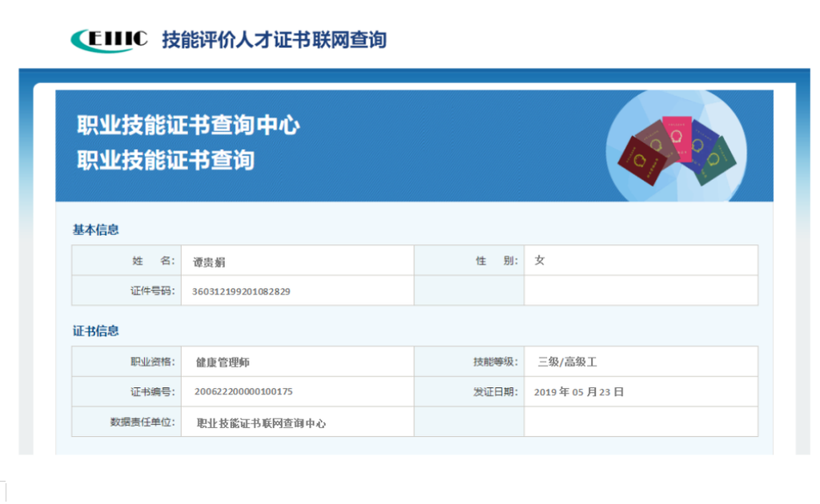Click the dark red certificate book icon
Image resolution: width=820 pixels, height=504 pixels.
coord(642,162)
